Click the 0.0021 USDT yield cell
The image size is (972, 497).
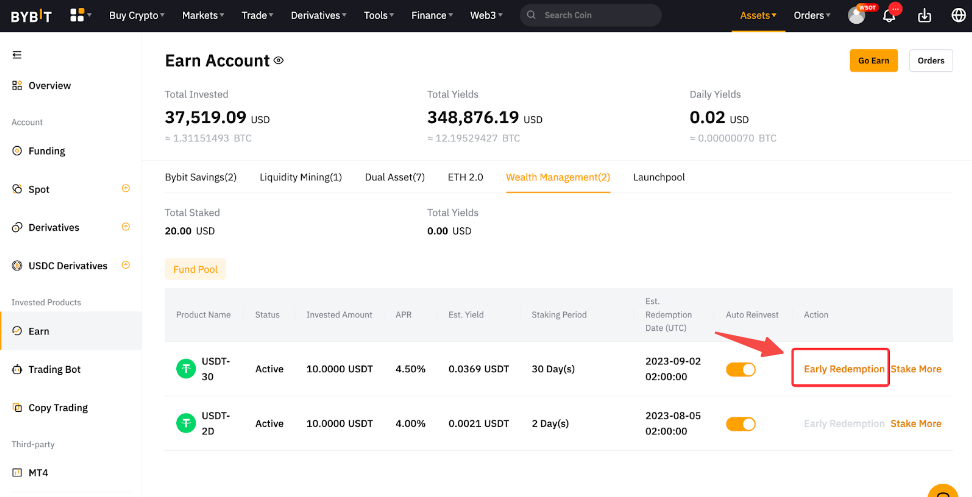click(x=479, y=423)
